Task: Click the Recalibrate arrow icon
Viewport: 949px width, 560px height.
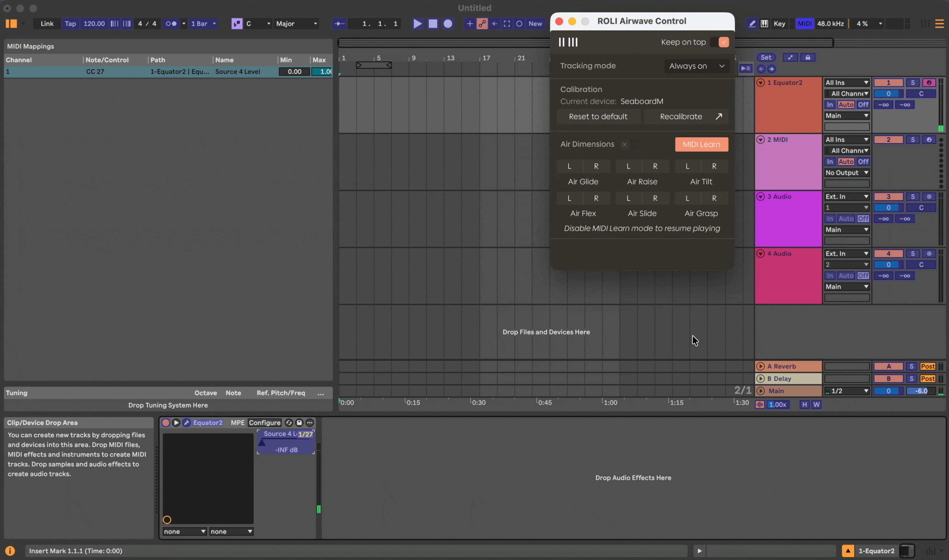Action: (x=719, y=117)
